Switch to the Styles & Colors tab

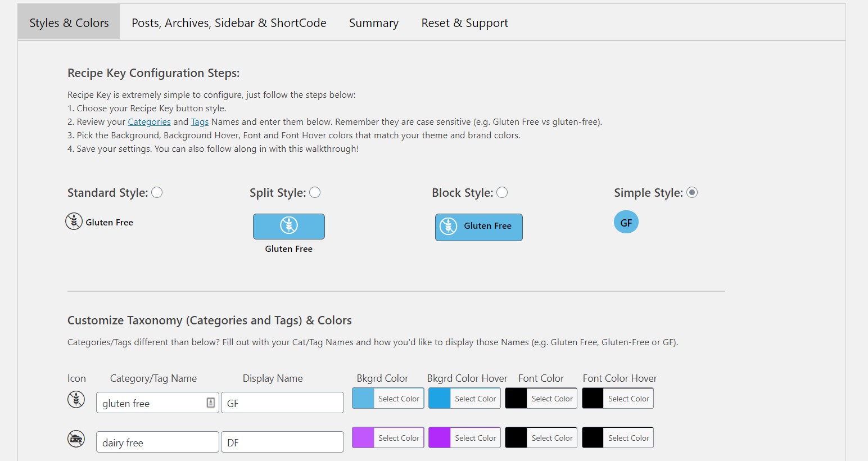click(x=69, y=22)
